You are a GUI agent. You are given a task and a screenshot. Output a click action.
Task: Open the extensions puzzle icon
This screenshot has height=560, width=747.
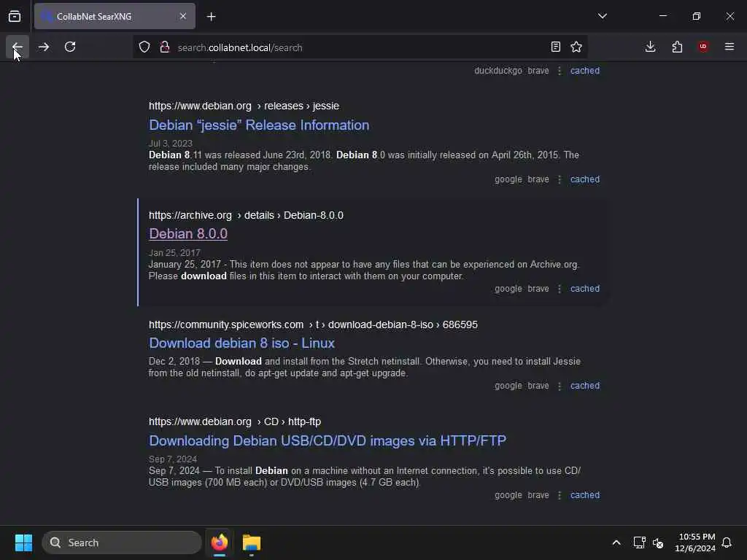(677, 47)
